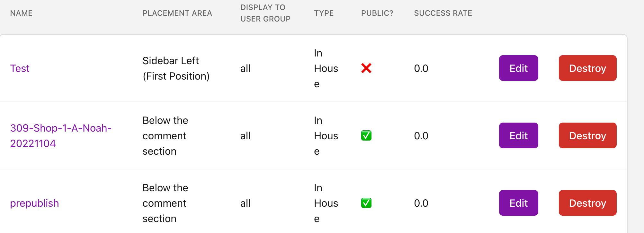
Task: Destroy the Test placement
Action: click(x=587, y=68)
